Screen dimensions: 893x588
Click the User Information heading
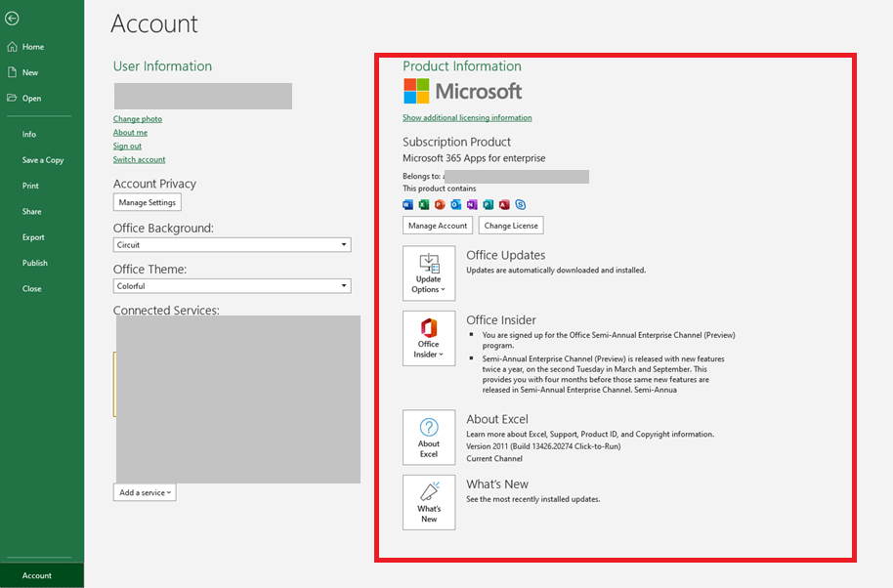pyautogui.click(x=162, y=66)
